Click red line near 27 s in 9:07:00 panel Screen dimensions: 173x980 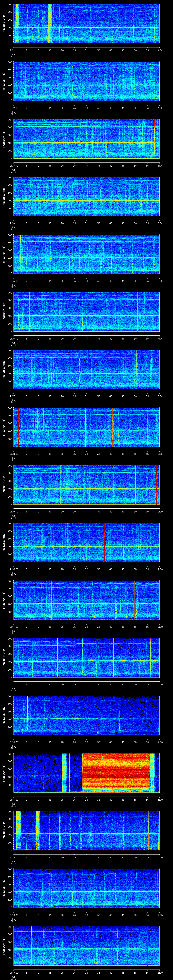(79, 369)
